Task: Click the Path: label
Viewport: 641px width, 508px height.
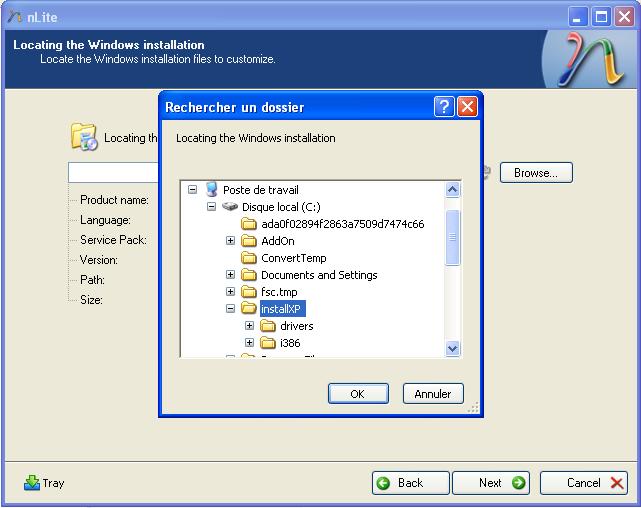Action: pos(92,280)
